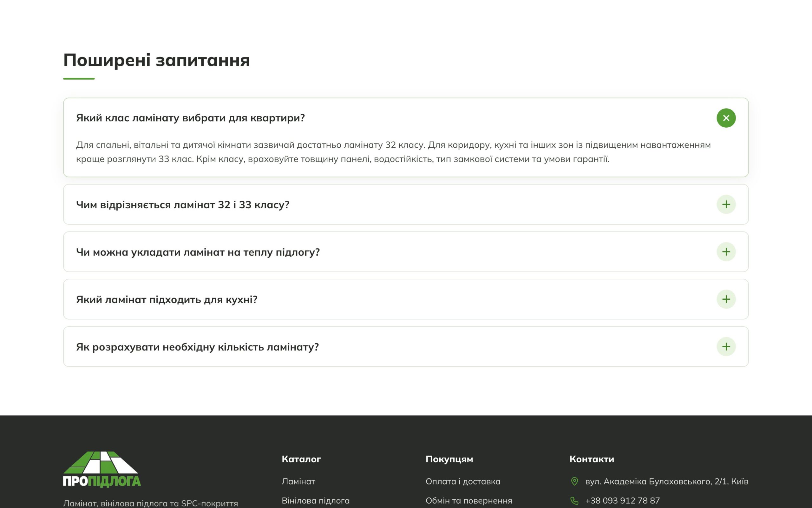Open the Ламінат footer link
This screenshot has width=812, height=508.
298,481
